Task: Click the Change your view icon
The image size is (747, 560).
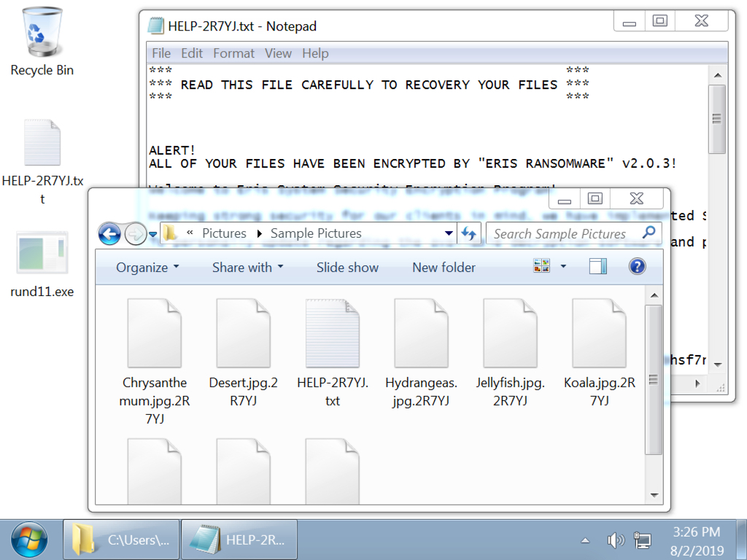Action: coord(542,265)
